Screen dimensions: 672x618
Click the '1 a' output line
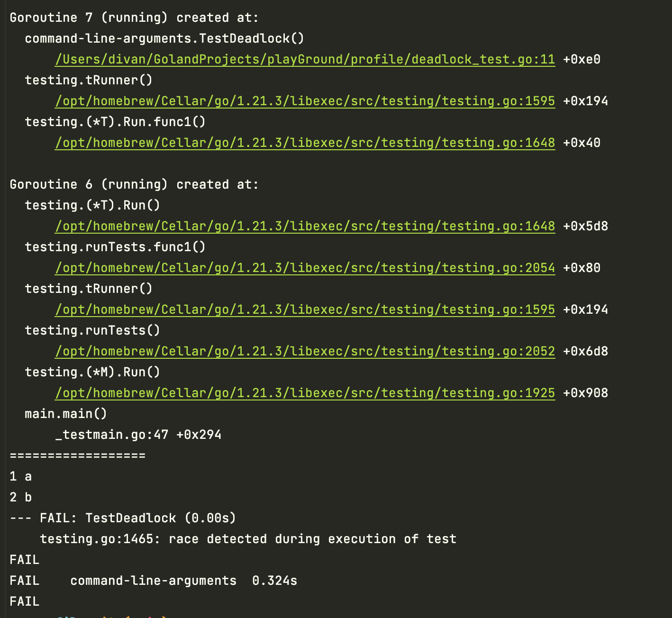click(x=21, y=476)
